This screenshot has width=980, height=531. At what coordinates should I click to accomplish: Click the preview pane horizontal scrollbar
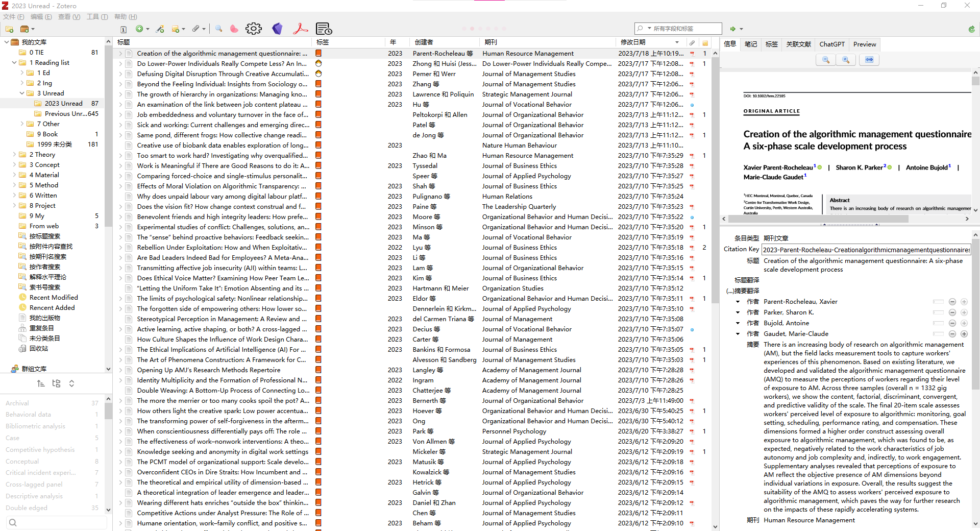(818, 219)
